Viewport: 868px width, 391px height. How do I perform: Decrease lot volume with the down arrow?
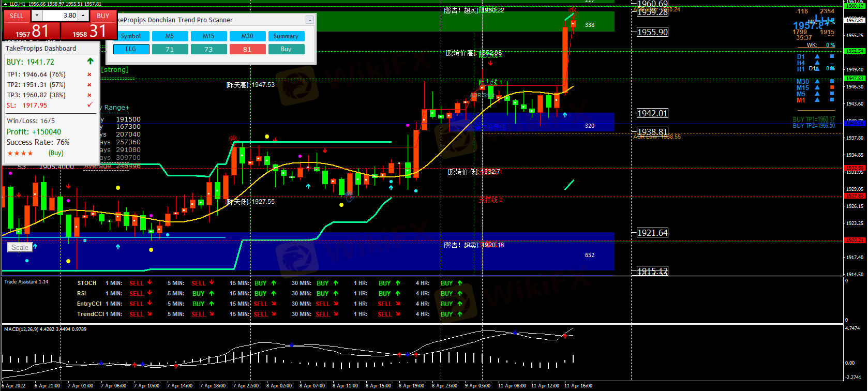coord(37,16)
